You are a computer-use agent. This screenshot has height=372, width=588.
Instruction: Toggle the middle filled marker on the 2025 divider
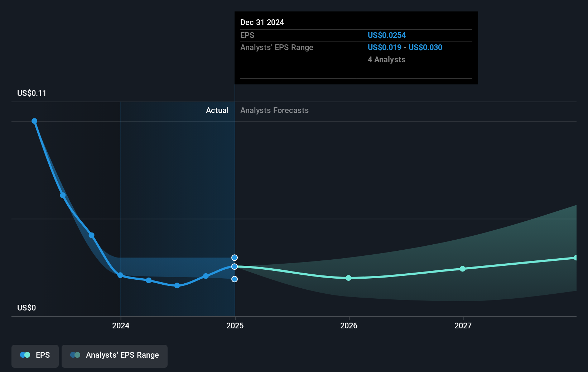[235, 266]
